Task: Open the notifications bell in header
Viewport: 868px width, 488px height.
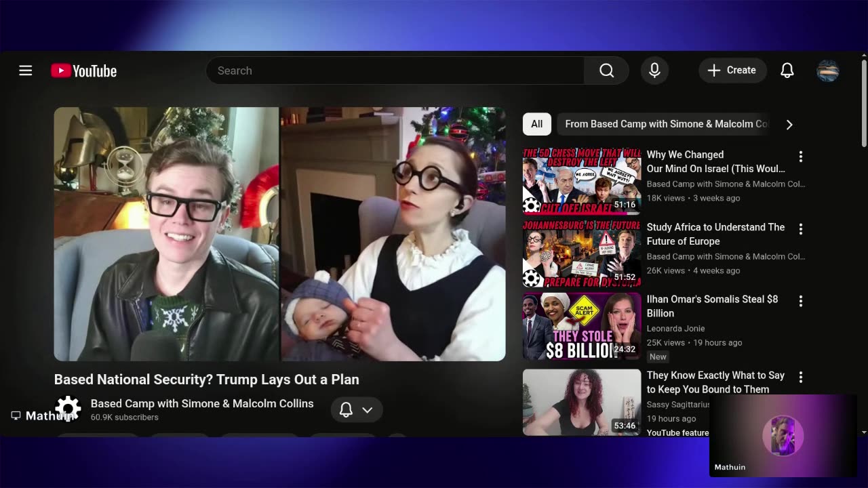Action: 787,70
